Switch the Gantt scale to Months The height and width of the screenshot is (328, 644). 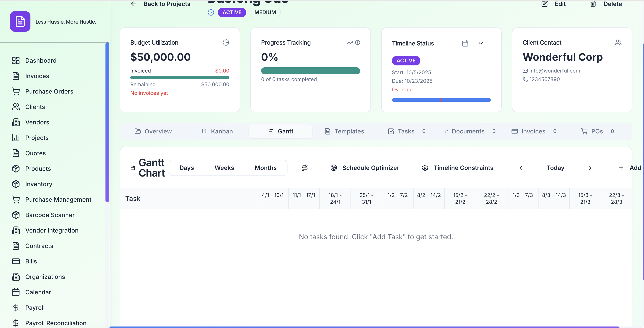pos(265,168)
